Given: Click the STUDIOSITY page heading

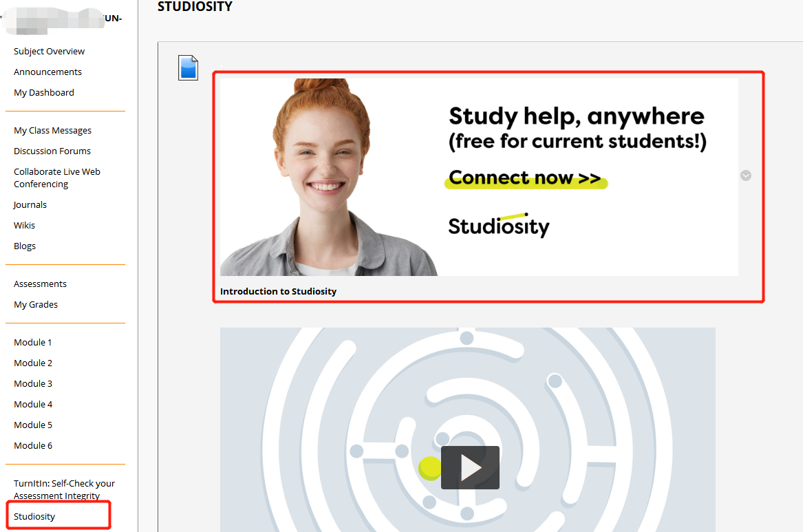Looking at the screenshot, I should click(x=195, y=7).
